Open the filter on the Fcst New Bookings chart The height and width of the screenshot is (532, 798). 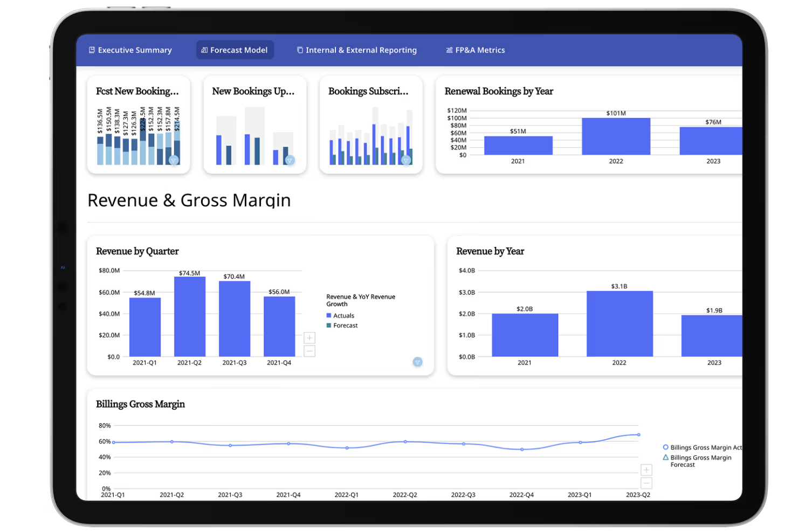click(174, 160)
